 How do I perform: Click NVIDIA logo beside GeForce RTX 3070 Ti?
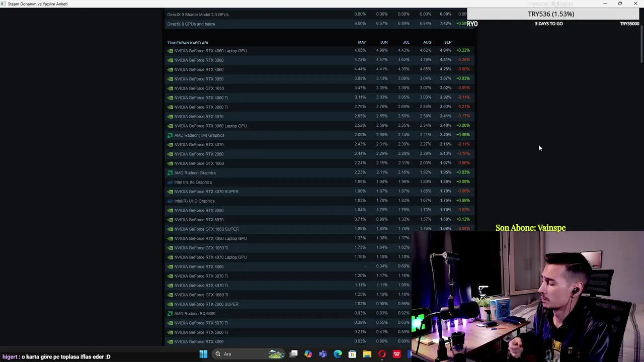pyautogui.click(x=170, y=276)
